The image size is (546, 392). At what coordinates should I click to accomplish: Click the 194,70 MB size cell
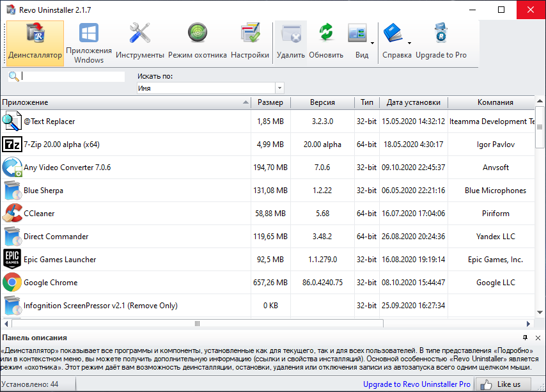270,168
